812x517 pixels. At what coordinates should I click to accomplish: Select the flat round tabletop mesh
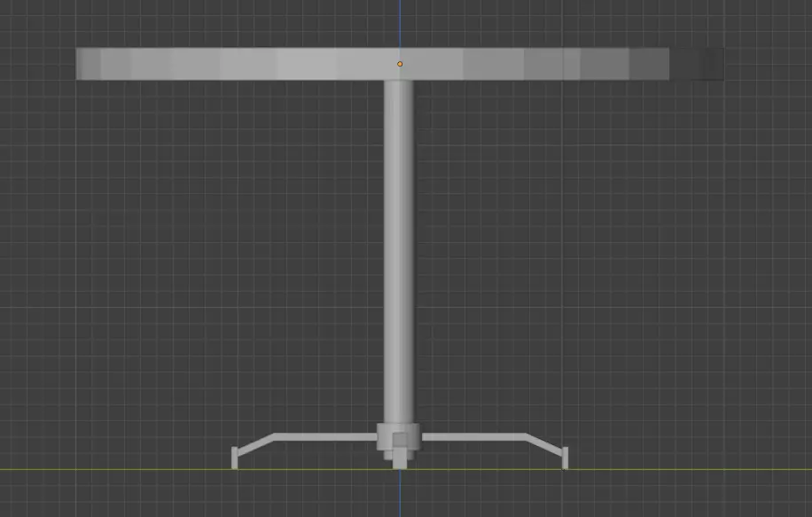coord(399,64)
